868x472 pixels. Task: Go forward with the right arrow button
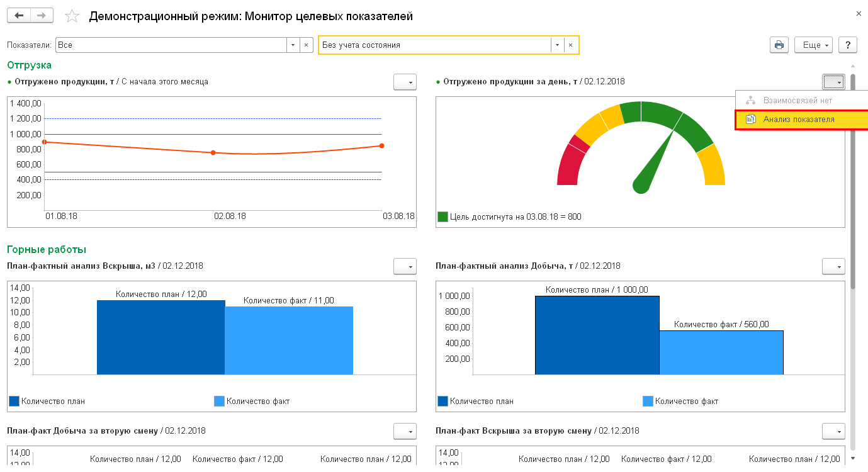tap(42, 16)
